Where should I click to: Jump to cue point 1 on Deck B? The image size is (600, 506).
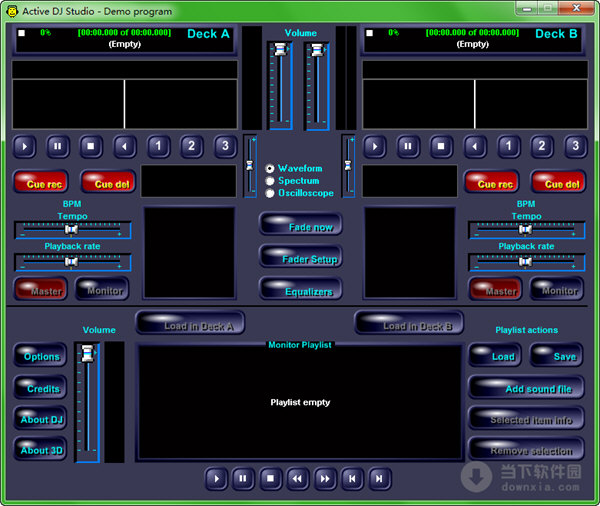point(509,147)
